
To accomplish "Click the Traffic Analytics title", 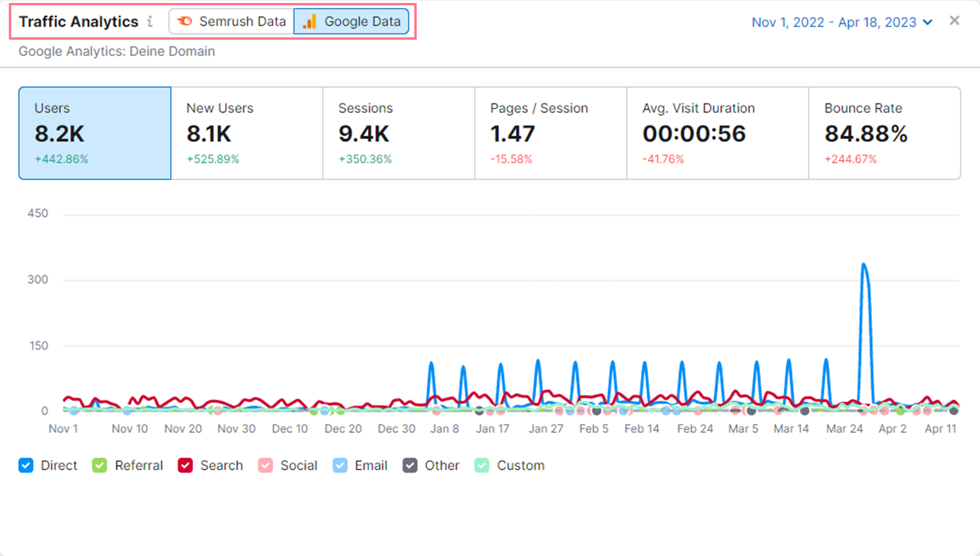I will [x=78, y=22].
